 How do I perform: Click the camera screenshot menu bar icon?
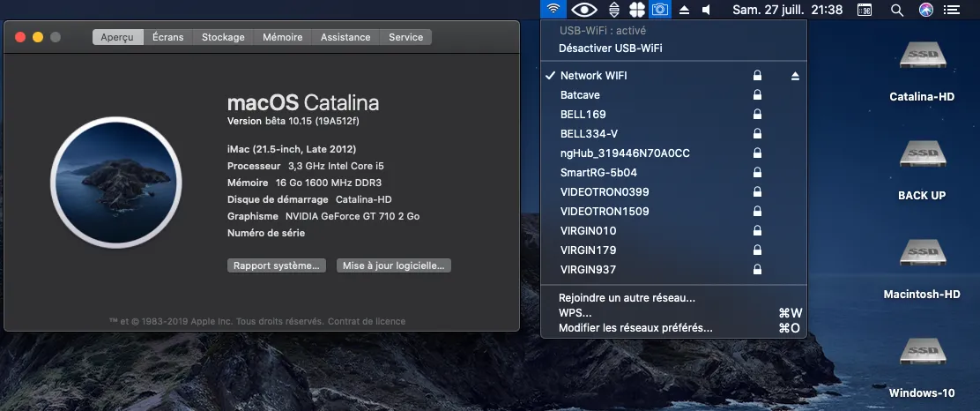[x=660, y=10]
